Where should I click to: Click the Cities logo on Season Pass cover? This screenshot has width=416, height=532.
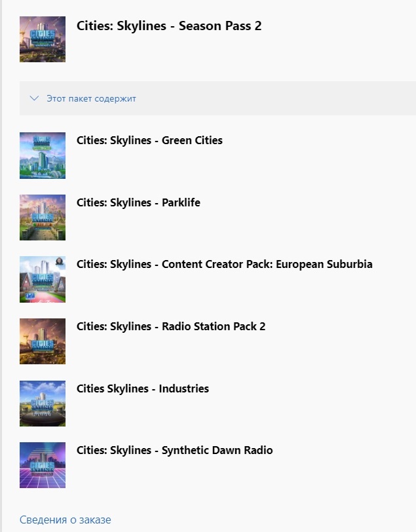pos(43,33)
